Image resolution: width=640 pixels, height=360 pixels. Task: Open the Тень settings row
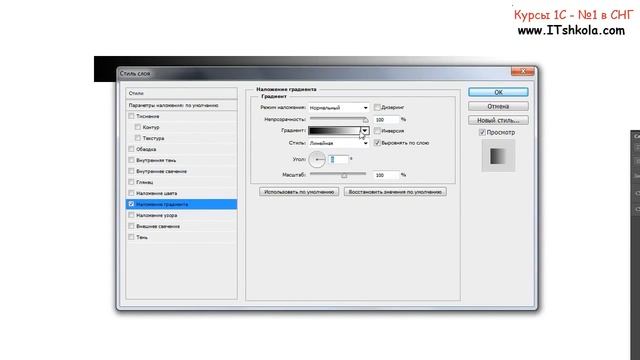click(x=181, y=237)
